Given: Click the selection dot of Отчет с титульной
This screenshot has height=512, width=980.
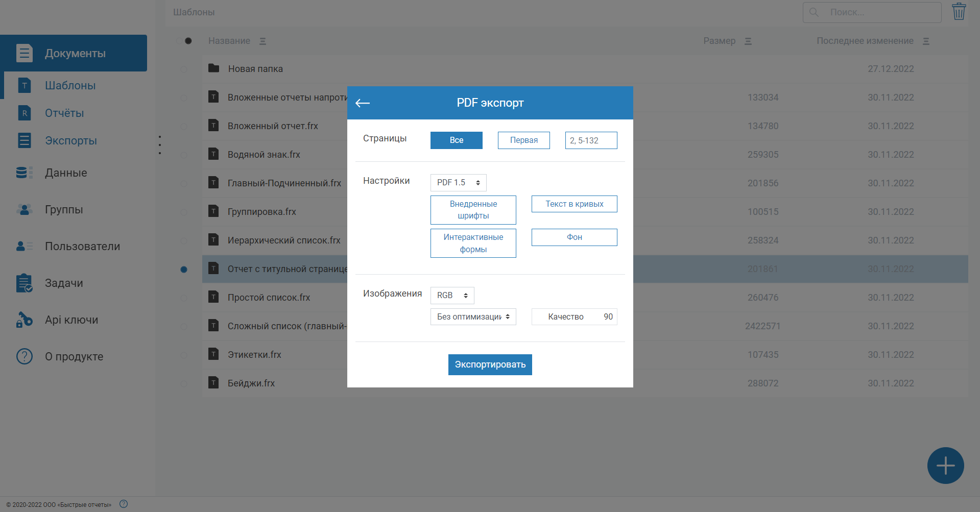Looking at the screenshot, I should click(x=184, y=270).
